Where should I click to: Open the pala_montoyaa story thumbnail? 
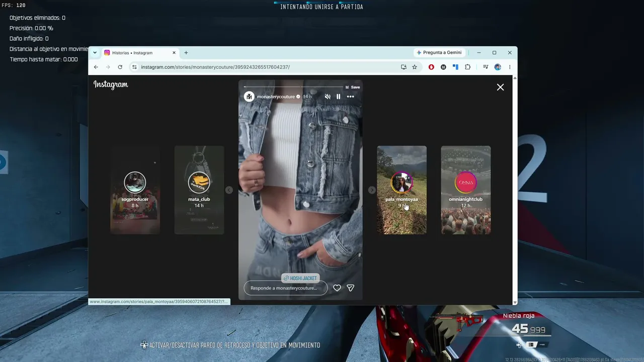click(401, 190)
